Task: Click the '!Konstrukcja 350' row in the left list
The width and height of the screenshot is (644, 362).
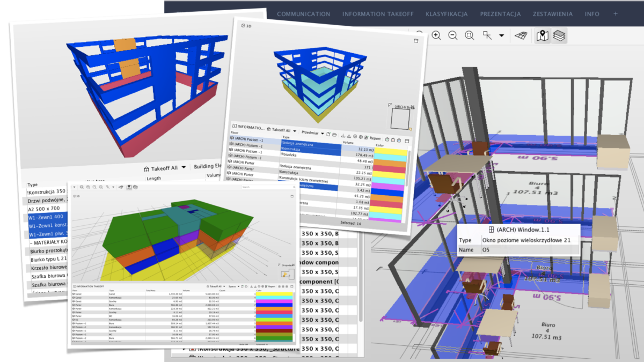Action: [46, 192]
